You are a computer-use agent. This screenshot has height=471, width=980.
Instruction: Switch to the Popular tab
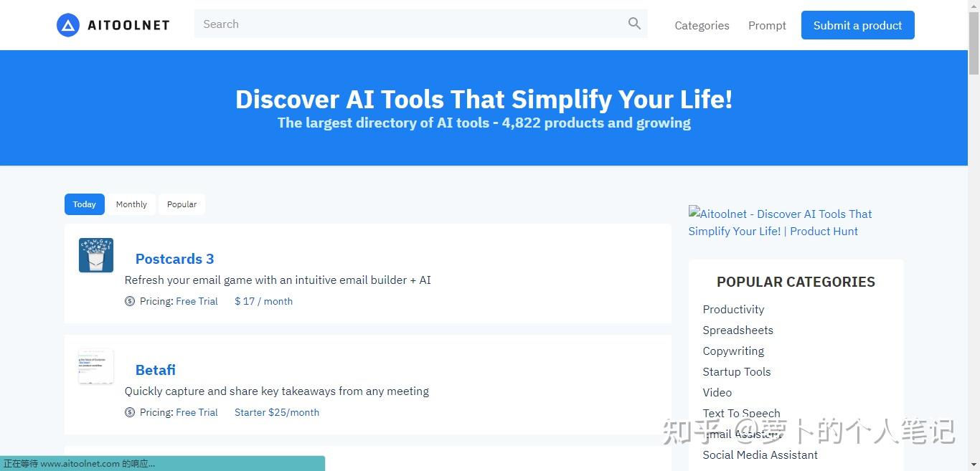click(182, 204)
